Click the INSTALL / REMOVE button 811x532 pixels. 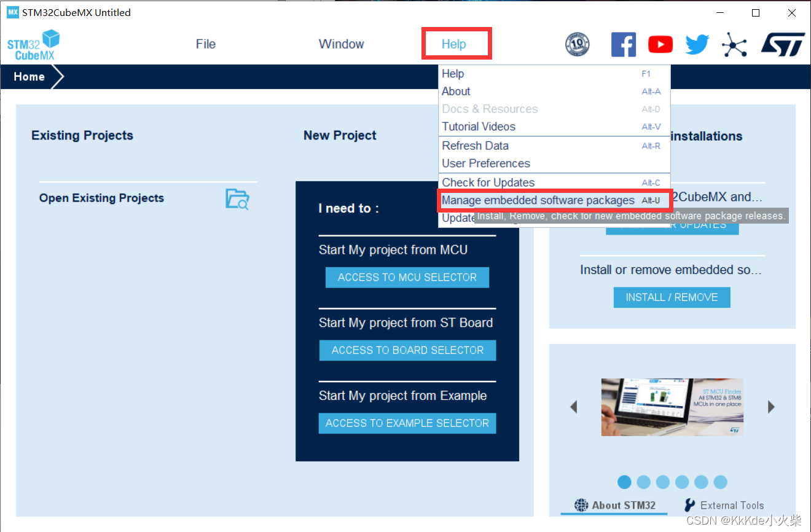672,297
